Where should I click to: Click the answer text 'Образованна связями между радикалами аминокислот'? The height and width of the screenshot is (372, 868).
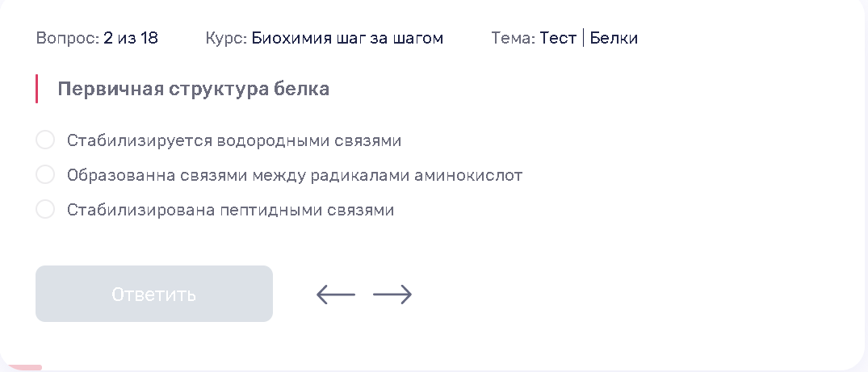coord(295,175)
